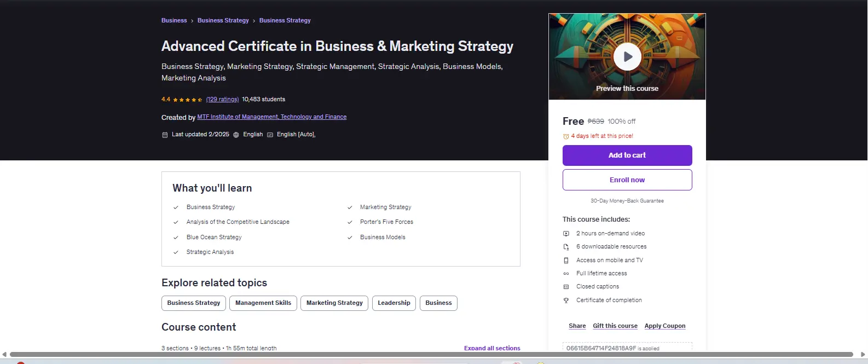Click the Enroll now button

[x=627, y=180]
